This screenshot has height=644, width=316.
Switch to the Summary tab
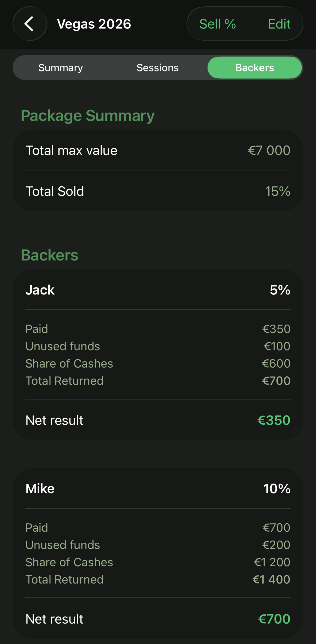tap(61, 68)
